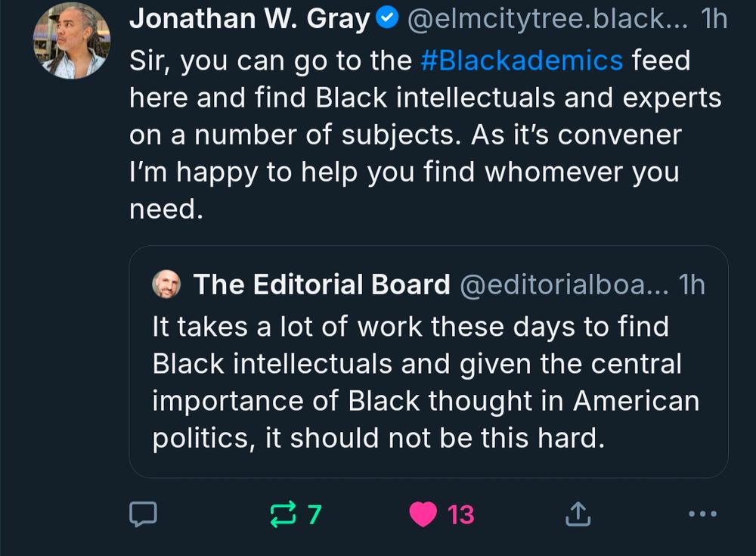This screenshot has width=756, height=556.
Task: Open the three-dot more options menu
Action: (702, 514)
